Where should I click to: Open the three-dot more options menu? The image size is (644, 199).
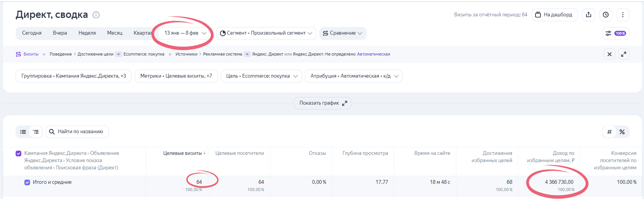coord(623,15)
